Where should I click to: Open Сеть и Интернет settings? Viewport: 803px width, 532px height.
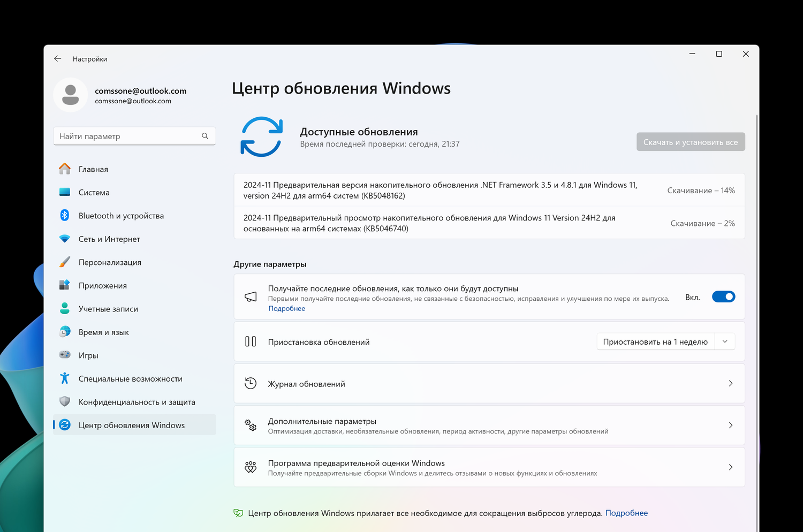point(134,239)
